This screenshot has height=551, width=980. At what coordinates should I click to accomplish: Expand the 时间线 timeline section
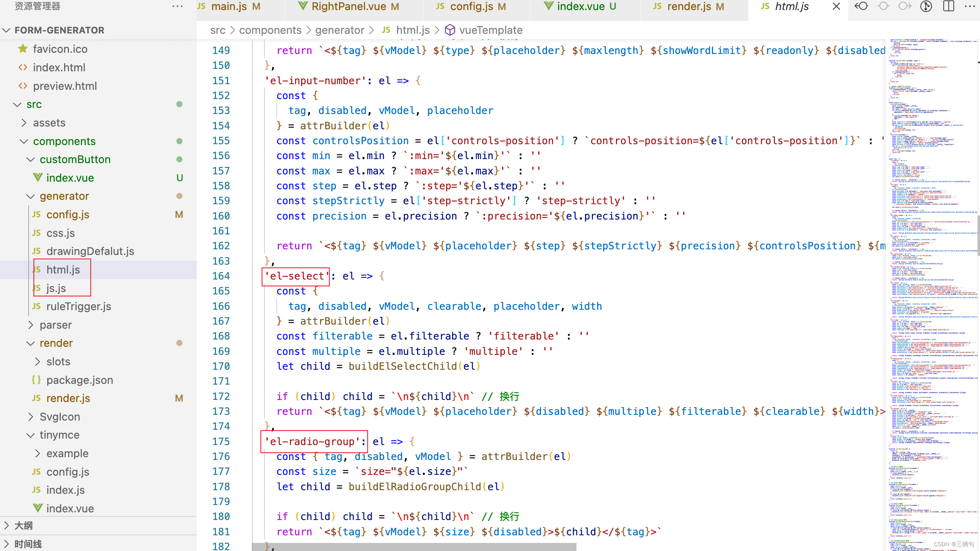28,544
